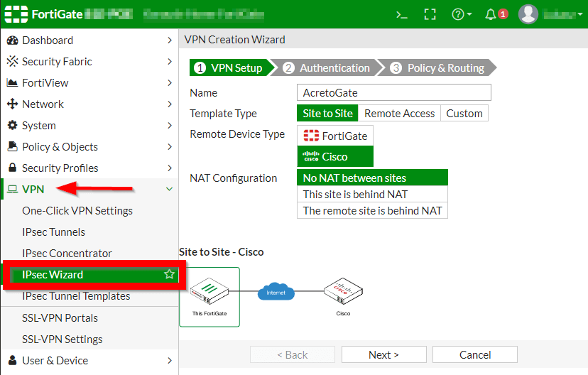The height and width of the screenshot is (375, 588).
Task: Click the System gear icon
Action: click(12, 125)
